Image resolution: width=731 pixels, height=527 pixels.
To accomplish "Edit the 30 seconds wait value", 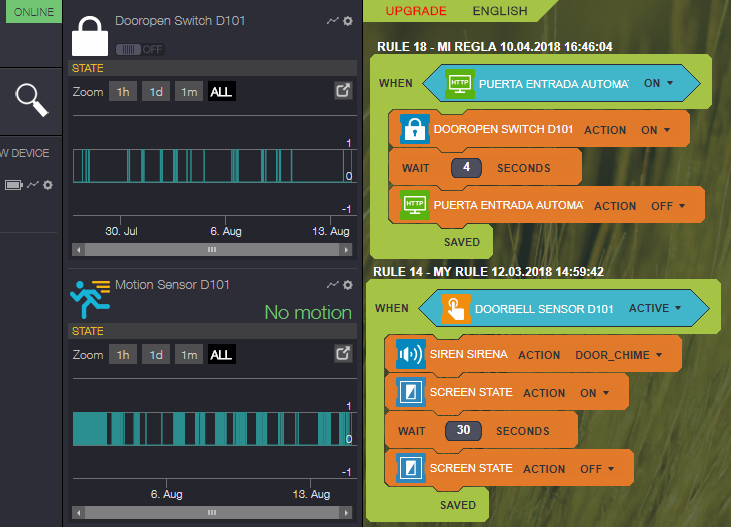I will 464,431.
